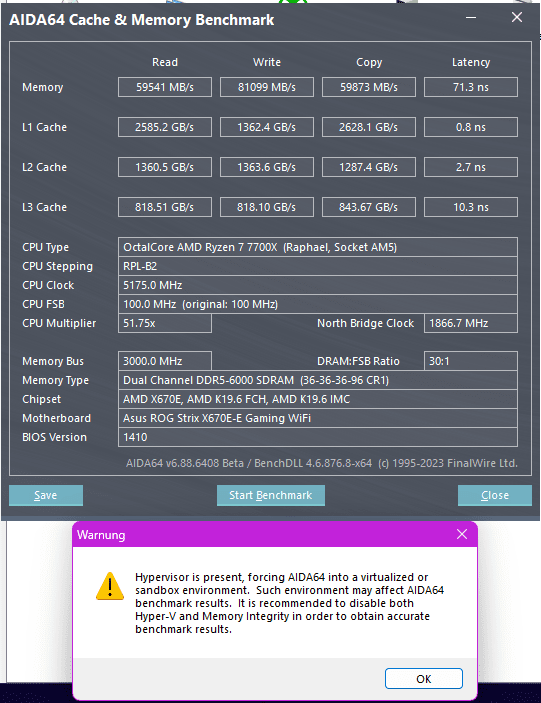
Task: Click the Copy column header
Action: coord(369,62)
